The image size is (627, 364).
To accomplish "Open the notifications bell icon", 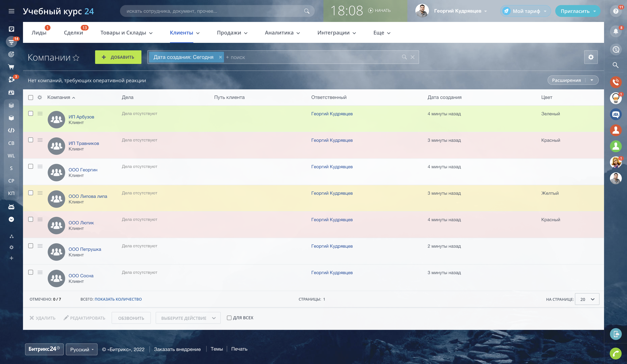I will (616, 31).
